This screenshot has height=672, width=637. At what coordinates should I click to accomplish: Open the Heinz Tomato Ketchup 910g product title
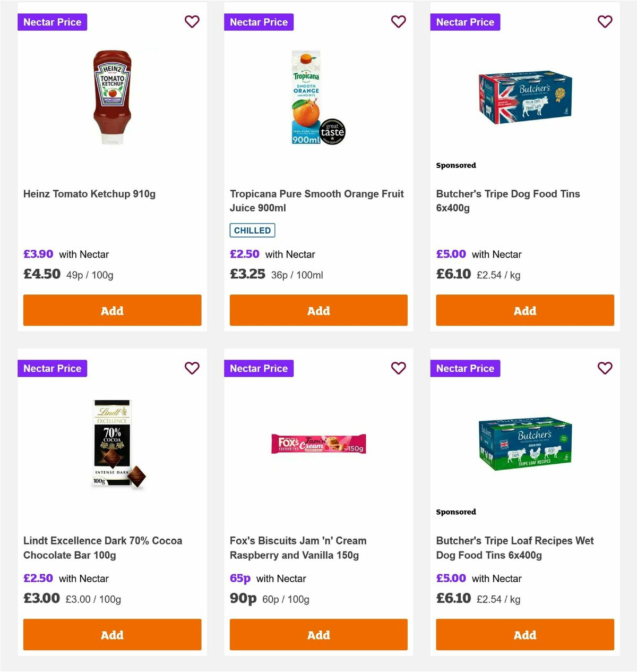click(89, 194)
